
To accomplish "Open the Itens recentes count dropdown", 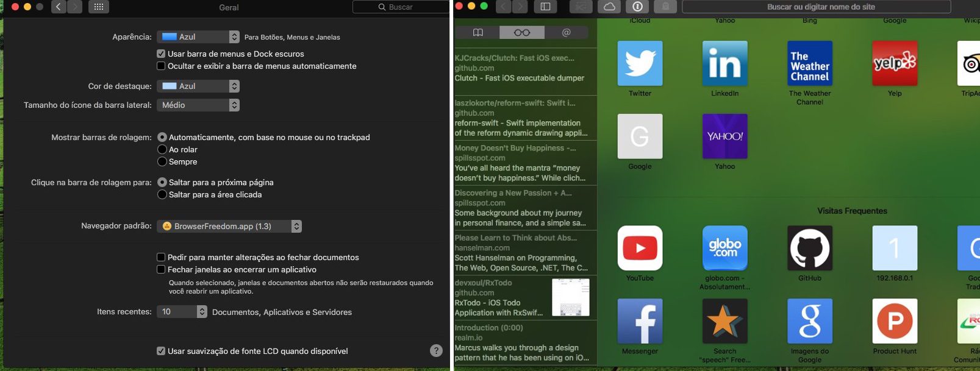I will pos(182,311).
